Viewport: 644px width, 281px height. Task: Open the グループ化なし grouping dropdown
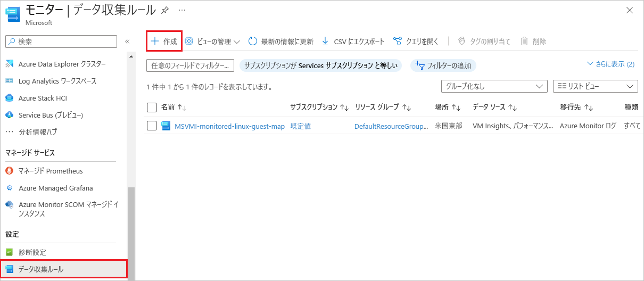(x=494, y=86)
